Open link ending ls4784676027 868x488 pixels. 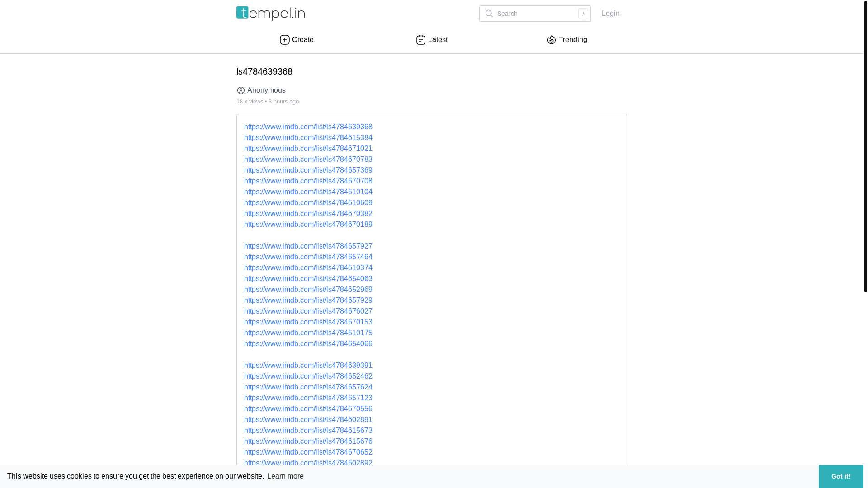[308, 311]
